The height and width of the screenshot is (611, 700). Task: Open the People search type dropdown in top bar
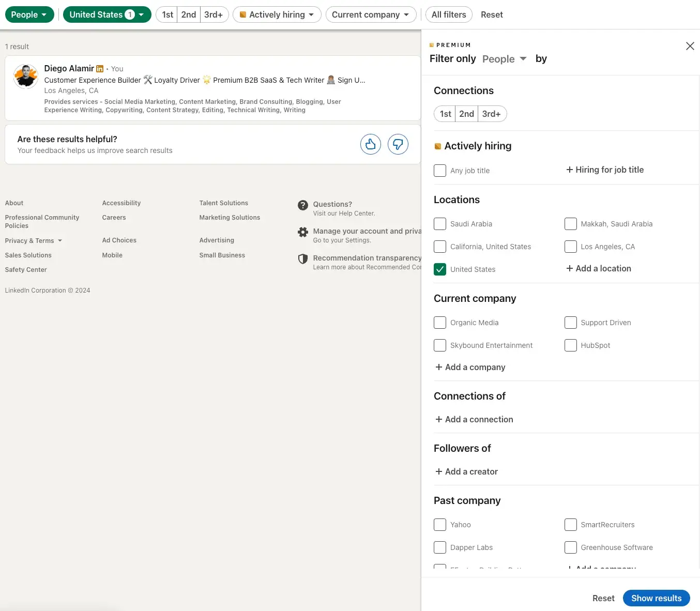[29, 14]
